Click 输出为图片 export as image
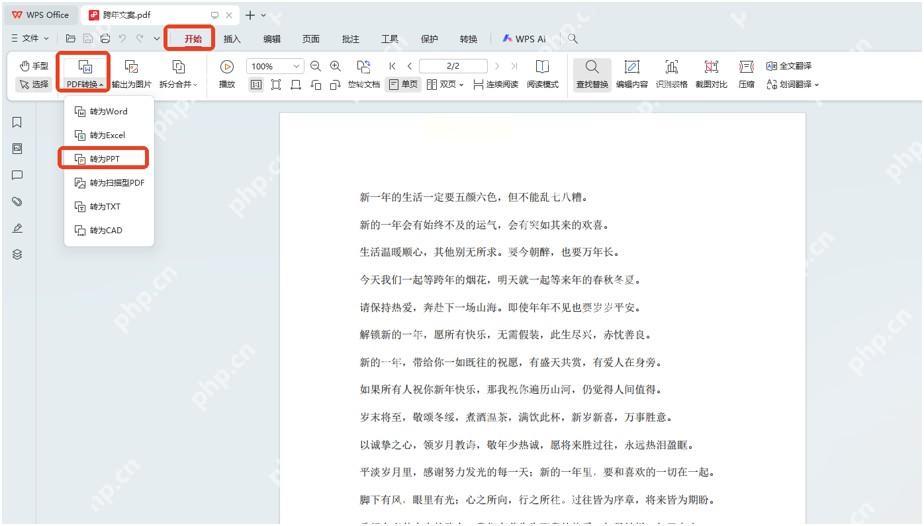 tap(131, 74)
